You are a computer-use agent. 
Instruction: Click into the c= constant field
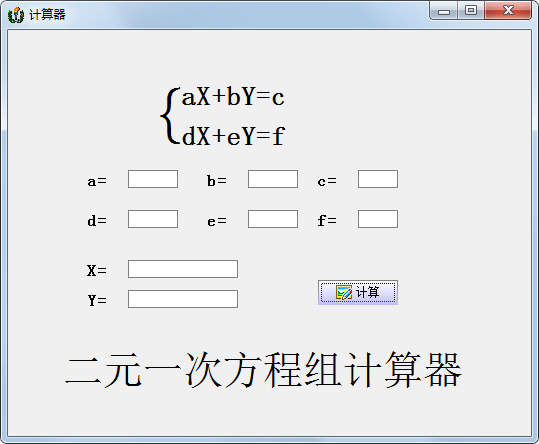(x=378, y=179)
